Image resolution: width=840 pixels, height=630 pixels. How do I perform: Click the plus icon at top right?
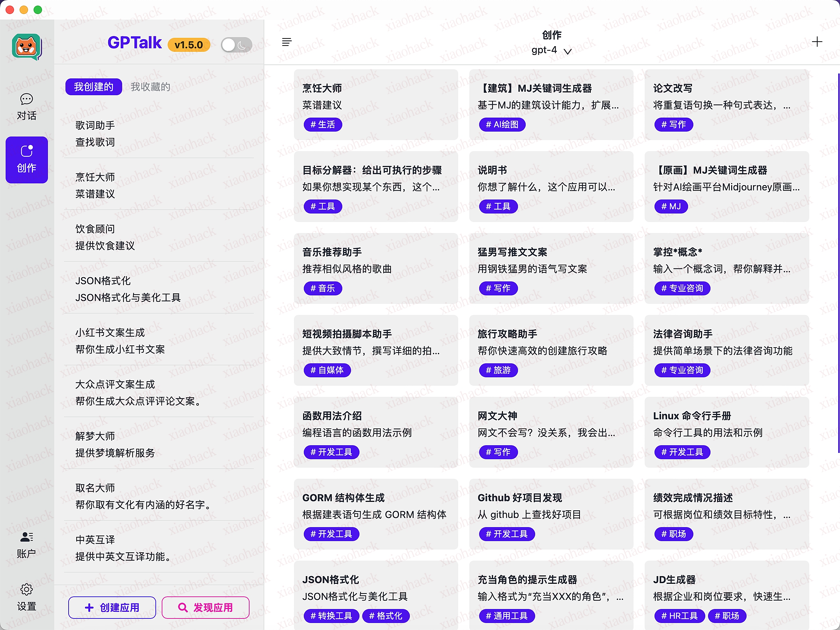[x=817, y=42]
